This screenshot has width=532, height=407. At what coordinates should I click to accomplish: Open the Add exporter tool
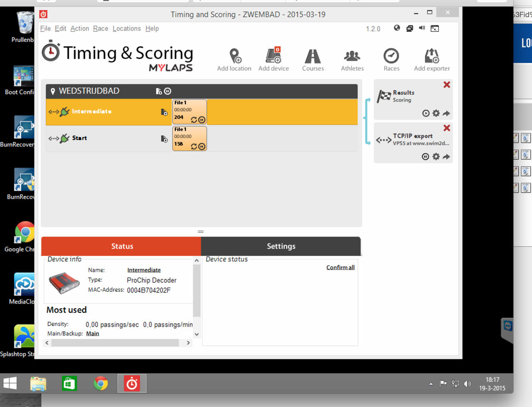coord(432,60)
